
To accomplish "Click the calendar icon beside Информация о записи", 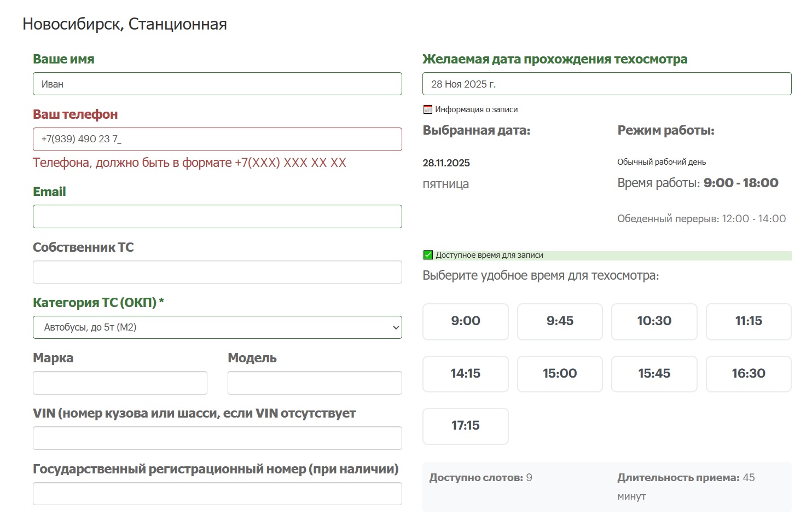I will pyautogui.click(x=428, y=109).
